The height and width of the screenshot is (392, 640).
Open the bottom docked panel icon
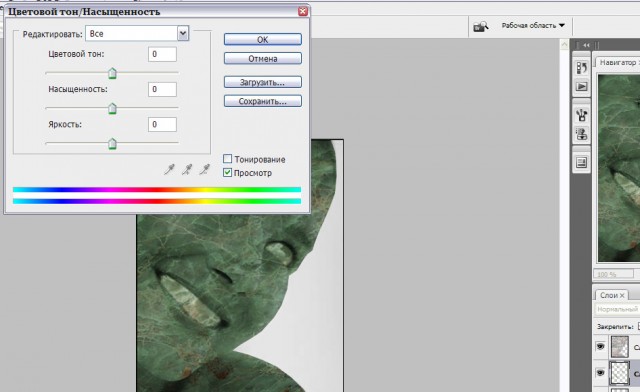tap(582, 163)
